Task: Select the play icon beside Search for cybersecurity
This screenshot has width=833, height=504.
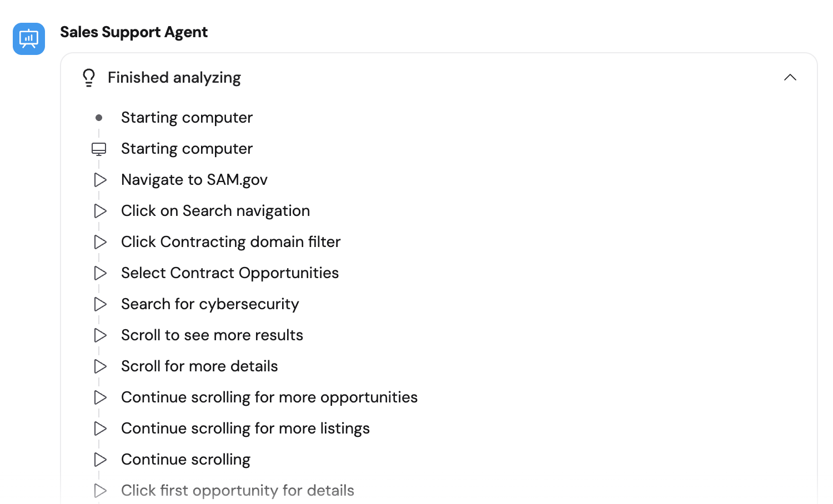Action: click(x=100, y=304)
